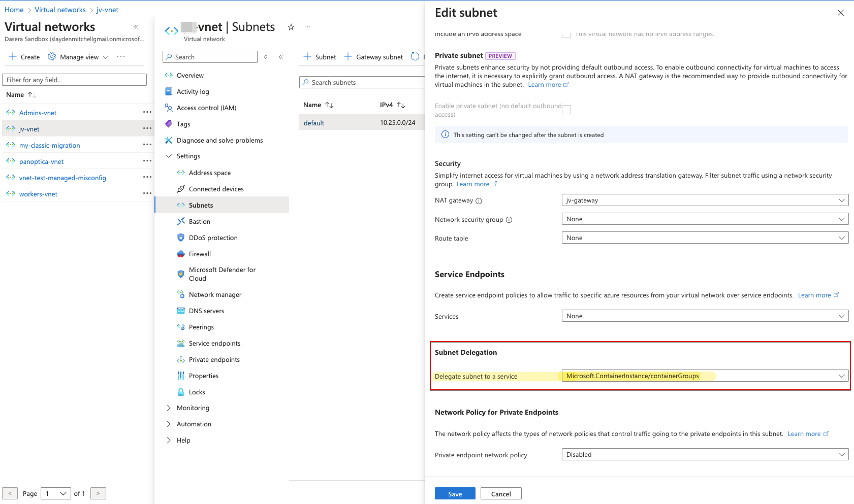Open Access control (IAM) icon
The height and width of the screenshot is (504, 854).
point(169,108)
